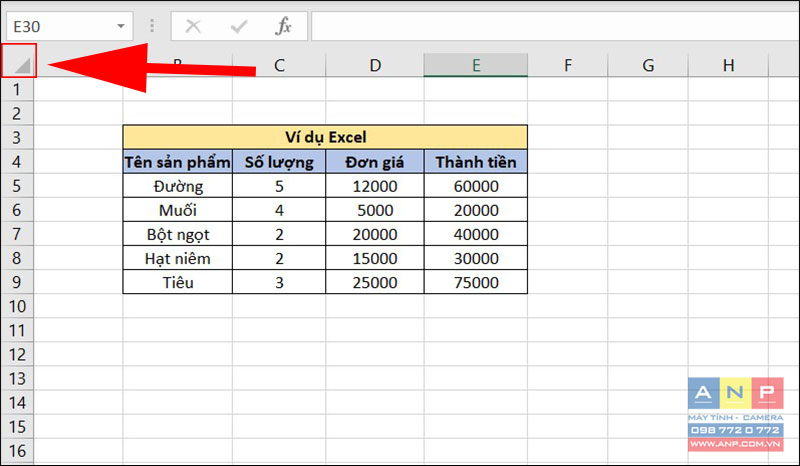Screen dimensions: 800x466
Task: Click the Name Box showing E30
Action: (69, 26)
